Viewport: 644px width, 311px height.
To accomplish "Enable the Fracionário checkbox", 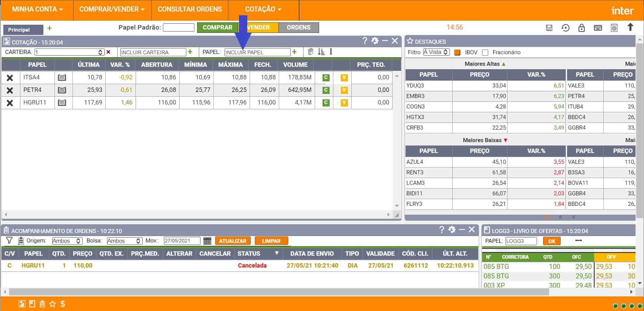I will pyautogui.click(x=485, y=53).
